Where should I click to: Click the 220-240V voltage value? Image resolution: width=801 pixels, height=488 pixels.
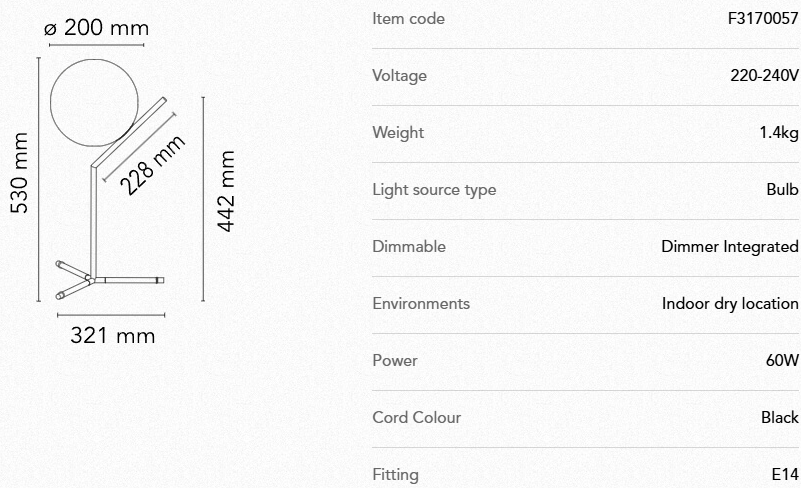coord(765,75)
